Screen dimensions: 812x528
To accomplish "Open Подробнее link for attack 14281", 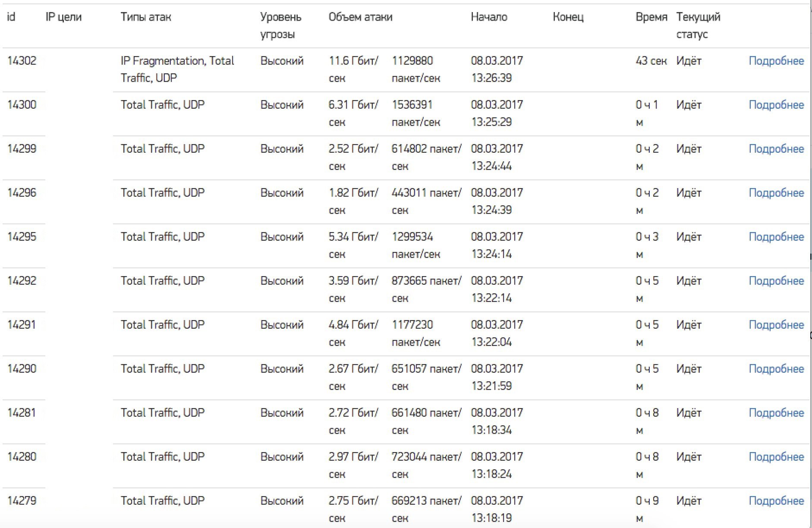I will pyautogui.click(x=776, y=413).
